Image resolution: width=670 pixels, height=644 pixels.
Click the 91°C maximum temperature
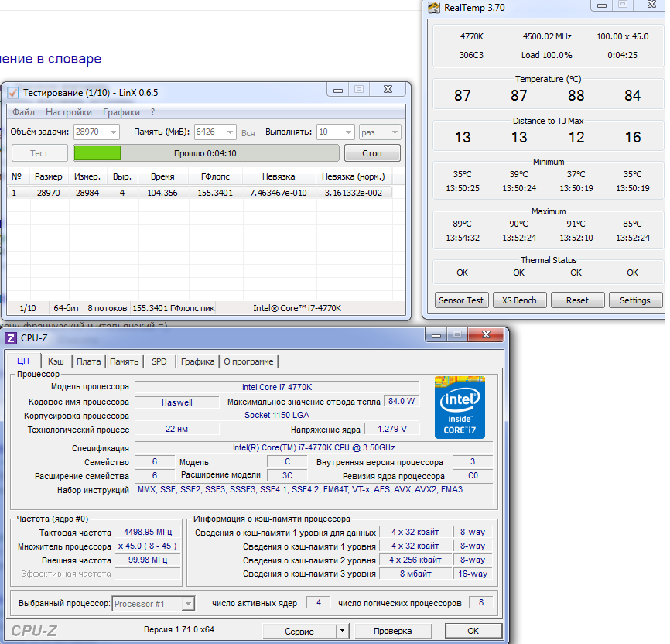point(576,224)
